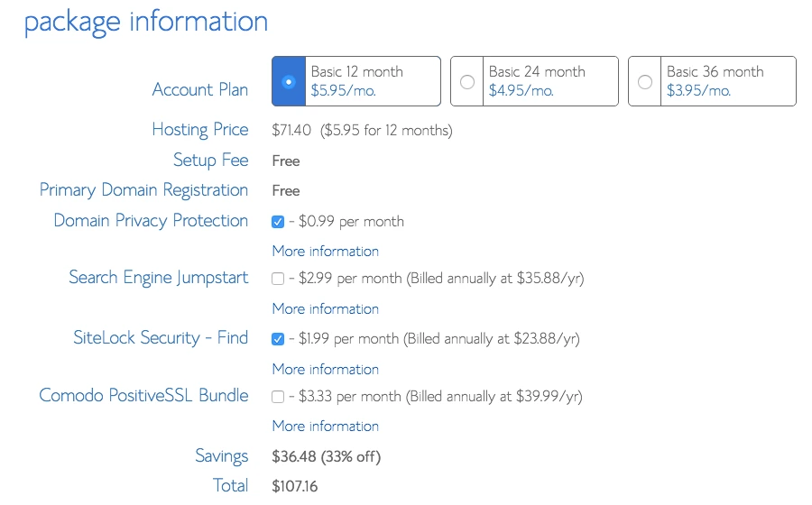Tick the Comodo PositiveSSL Bundle checkbox
The height and width of the screenshot is (505, 812).
[x=278, y=397]
